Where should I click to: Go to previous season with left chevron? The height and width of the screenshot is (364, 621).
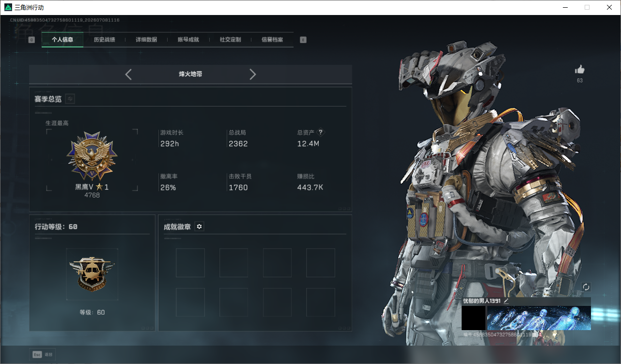coord(128,74)
